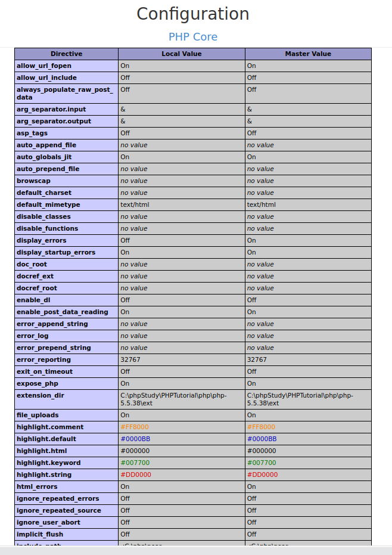Screen dimensions: 392x555
Task: Click the extension_dir local value path
Action: click(173, 399)
